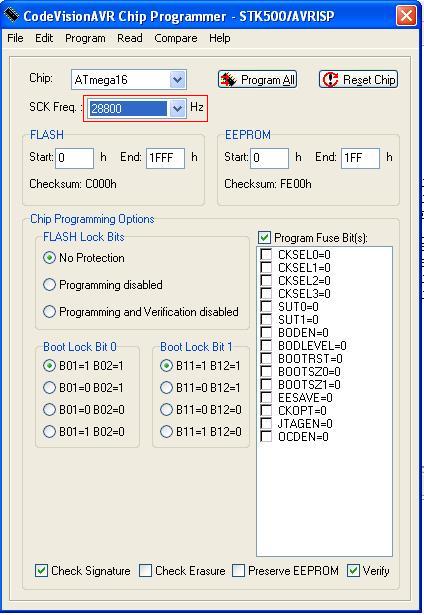Select B11=0 B12=0 radio button
The height and width of the screenshot is (615, 424).
coord(166,409)
